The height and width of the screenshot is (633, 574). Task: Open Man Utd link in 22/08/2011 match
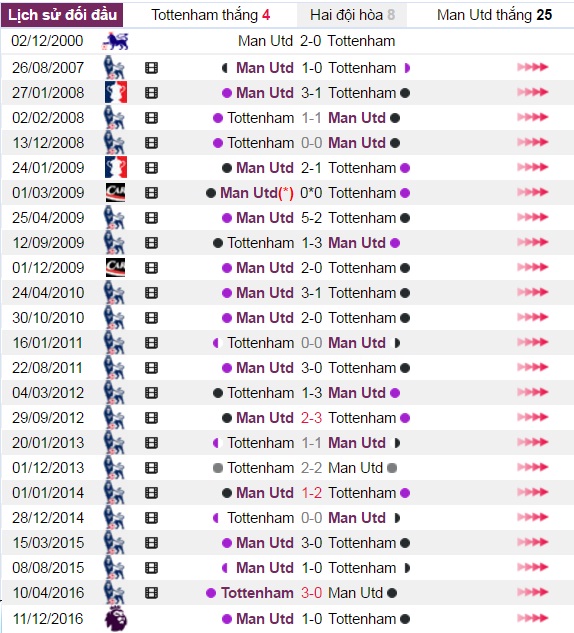tap(265, 368)
